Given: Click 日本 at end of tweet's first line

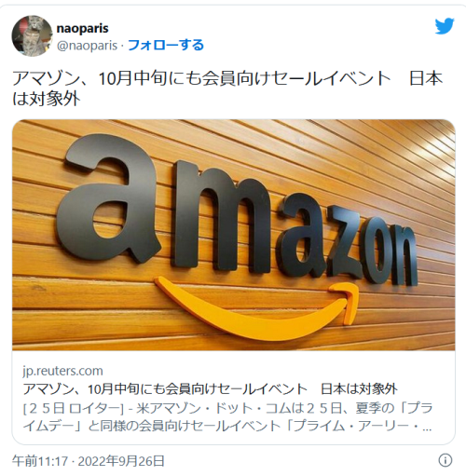Looking at the screenshot, I should tap(426, 78).
